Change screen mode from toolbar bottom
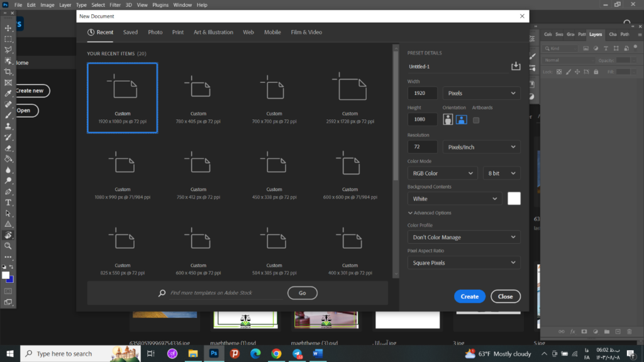 point(8,302)
